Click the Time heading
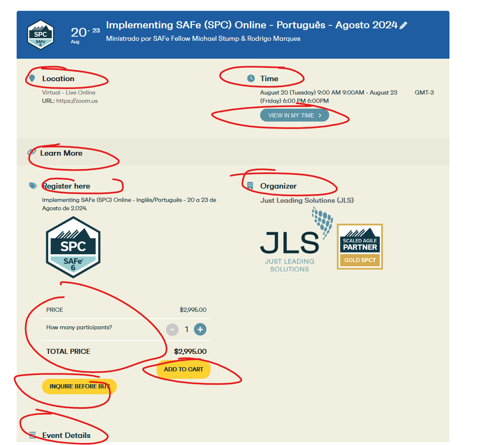 (x=269, y=79)
